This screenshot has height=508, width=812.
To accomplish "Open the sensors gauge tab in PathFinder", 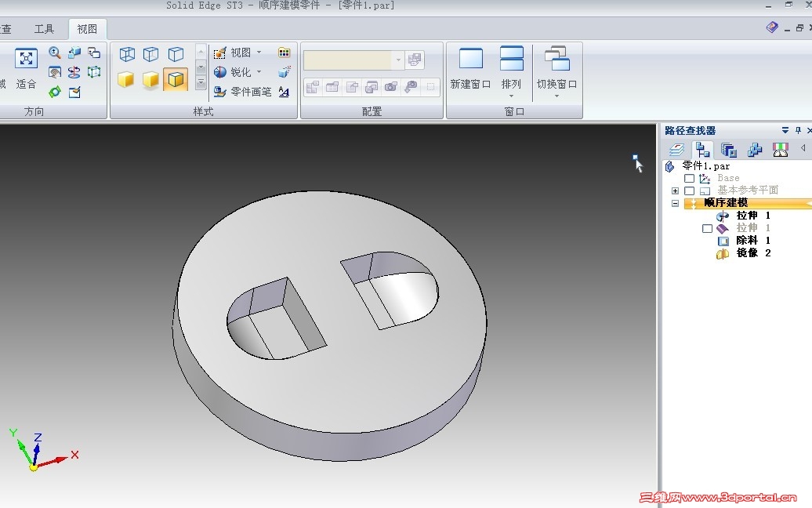I will point(780,150).
